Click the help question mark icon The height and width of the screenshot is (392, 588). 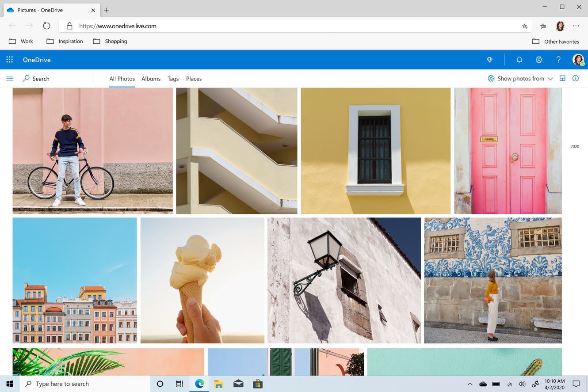[558, 60]
